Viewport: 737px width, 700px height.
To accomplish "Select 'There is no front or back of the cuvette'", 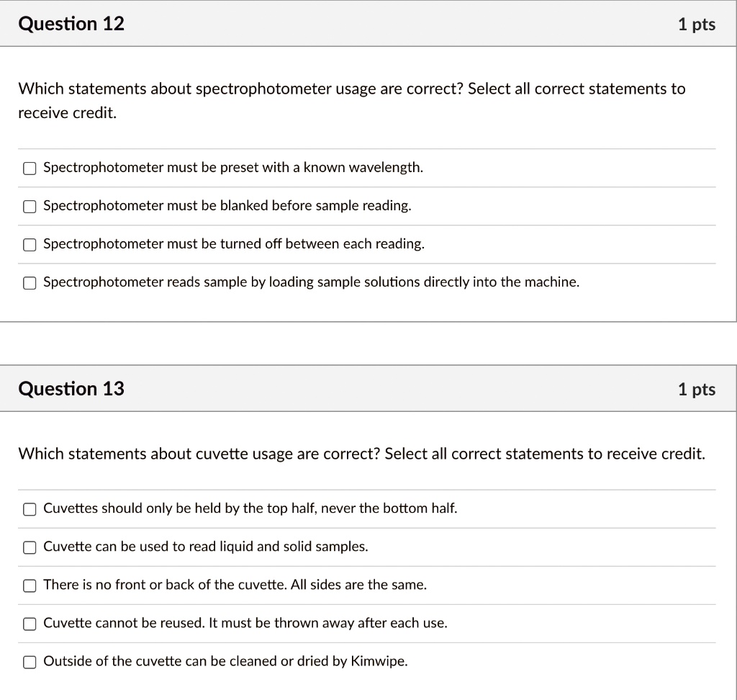I will 30,585.
